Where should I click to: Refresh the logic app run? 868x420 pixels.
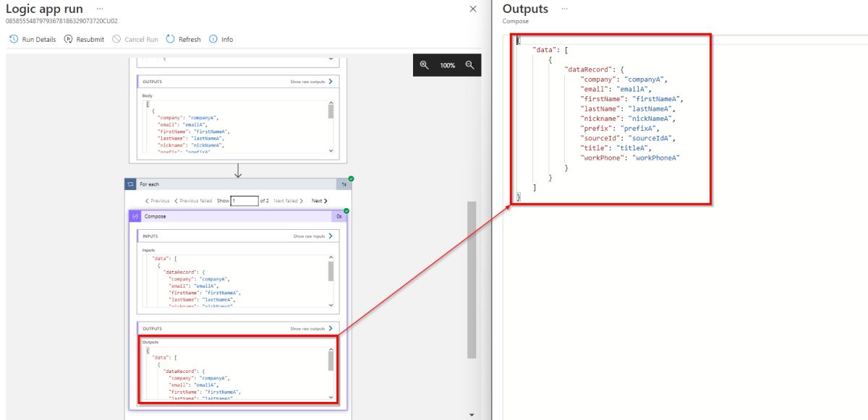(x=184, y=39)
